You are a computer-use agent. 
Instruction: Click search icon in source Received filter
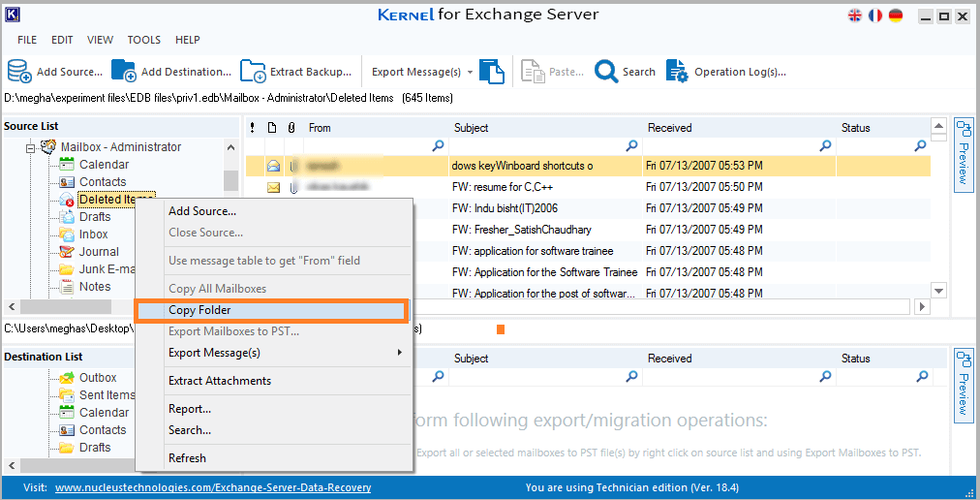pyautogui.click(x=826, y=145)
